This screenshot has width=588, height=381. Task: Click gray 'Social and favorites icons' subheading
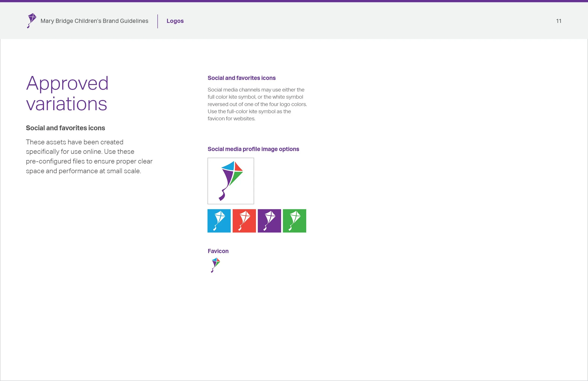click(65, 128)
